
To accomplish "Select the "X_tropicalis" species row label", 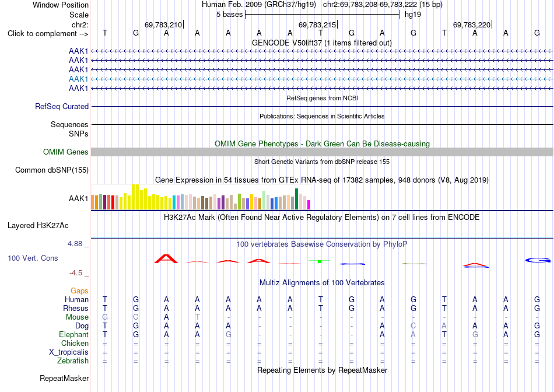I will pyautogui.click(x=69, y=352).
